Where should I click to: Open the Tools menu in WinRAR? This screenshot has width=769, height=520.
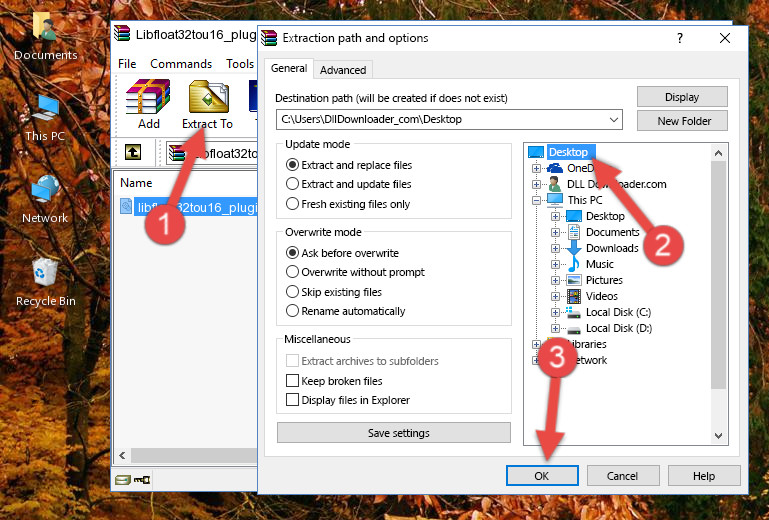click(x=240, y=64)
